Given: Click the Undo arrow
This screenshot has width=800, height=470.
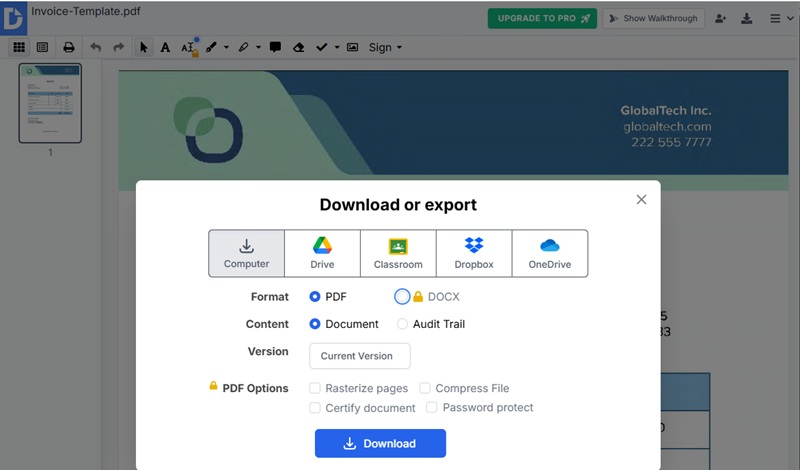Looking at the screenshot, I should tap(95, 47).
